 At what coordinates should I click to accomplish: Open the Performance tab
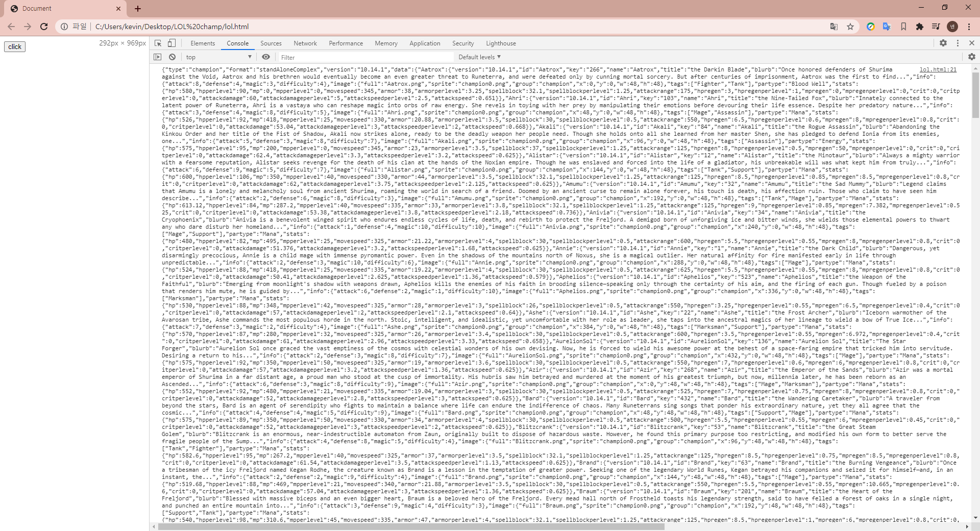[x=346, y=43]
